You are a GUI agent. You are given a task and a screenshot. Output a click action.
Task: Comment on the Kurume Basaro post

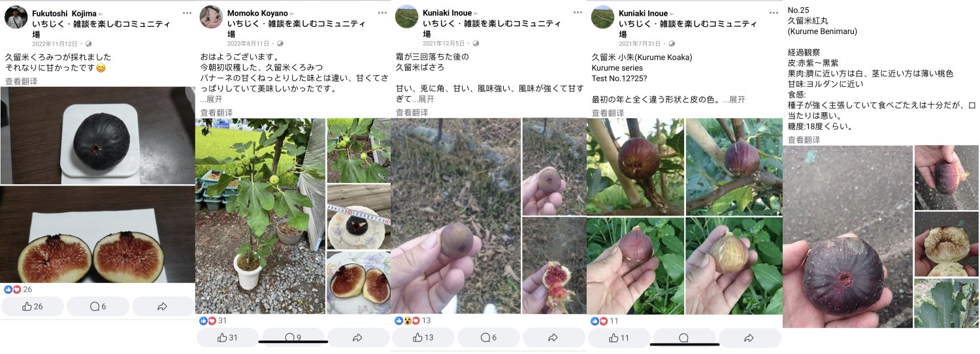489,338
